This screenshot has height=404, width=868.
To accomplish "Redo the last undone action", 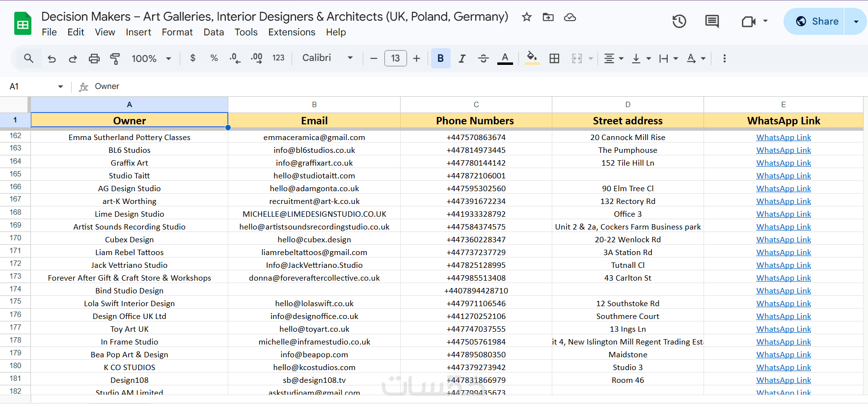I will point(73,58).
